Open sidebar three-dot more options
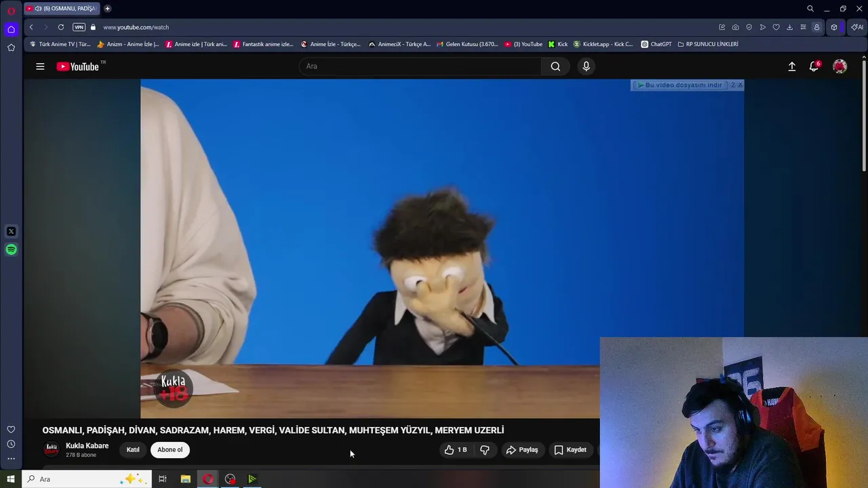The height and width of the screenshot is (488, 868). tap(11, 459)
